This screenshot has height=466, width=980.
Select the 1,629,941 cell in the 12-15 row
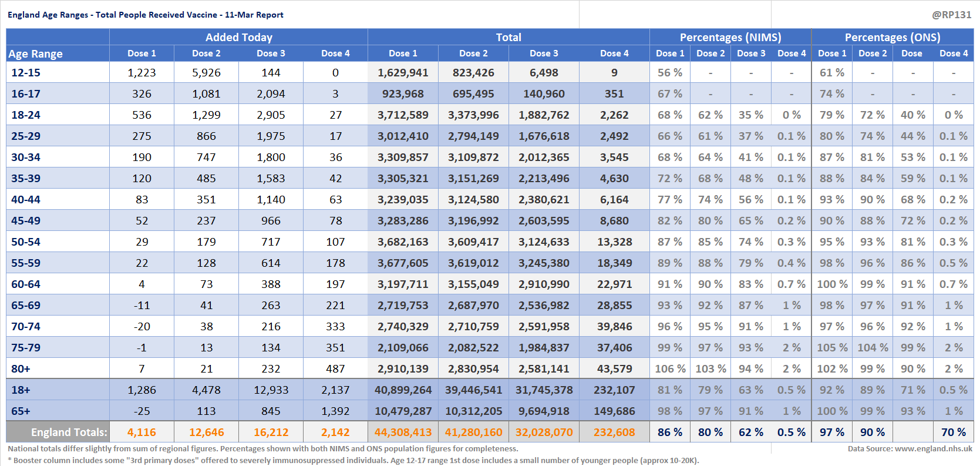pos(403,73)
